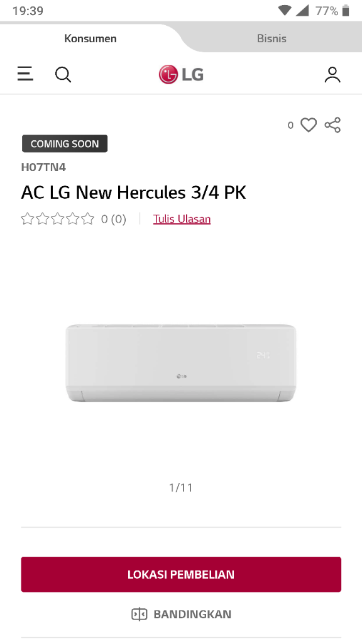
Task: Tap the share icon
Action: (x=332, y=125)
